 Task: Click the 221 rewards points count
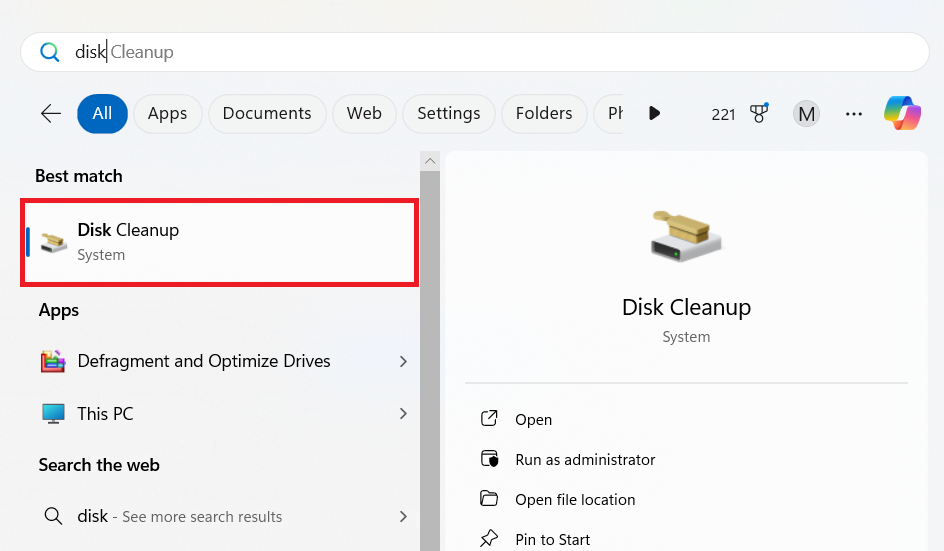(723, 114)
